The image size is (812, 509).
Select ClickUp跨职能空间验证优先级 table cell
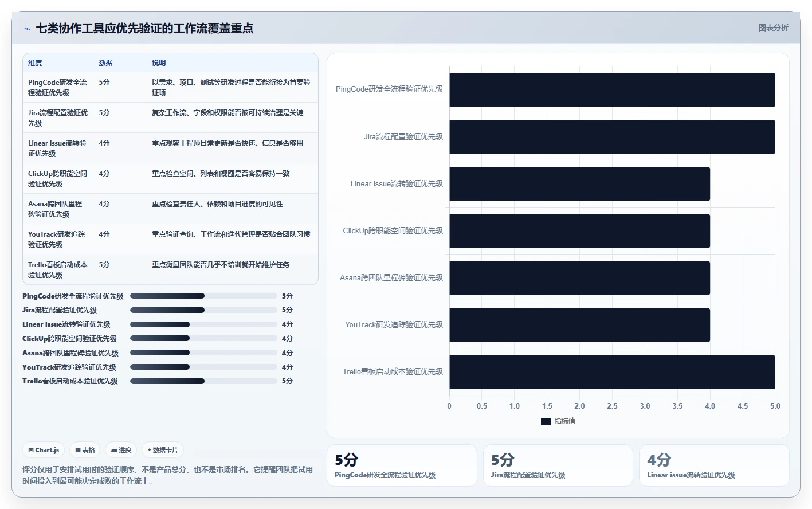click(58, 179)
